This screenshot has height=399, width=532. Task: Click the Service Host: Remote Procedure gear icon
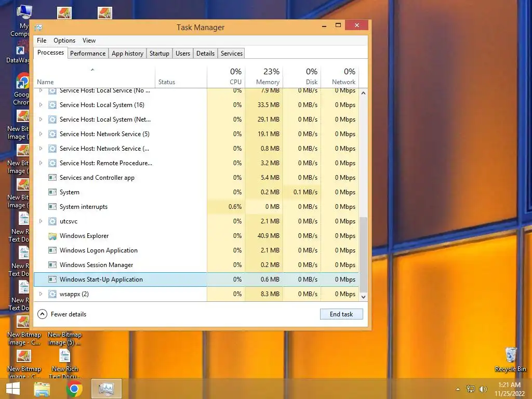pos(52,163)
